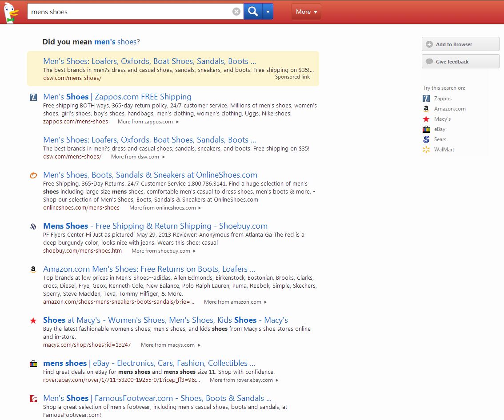Screen dimensions: 504x420
Task: Click the Give feedback button
Action: [x=460, y=62]
